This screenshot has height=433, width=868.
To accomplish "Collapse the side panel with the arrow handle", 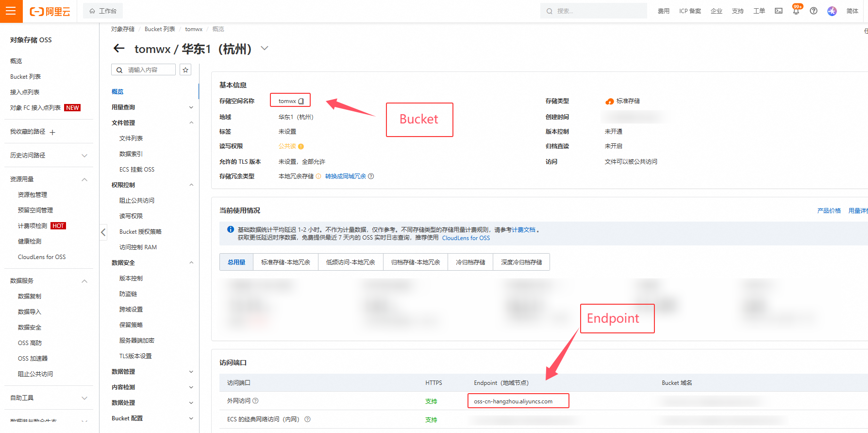I will coord(103,232).
